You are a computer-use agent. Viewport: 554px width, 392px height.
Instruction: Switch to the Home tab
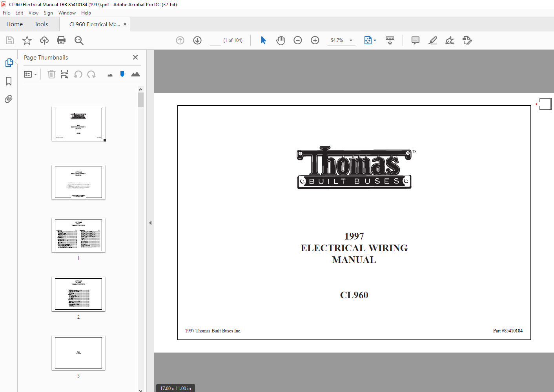tap(15, 24)
